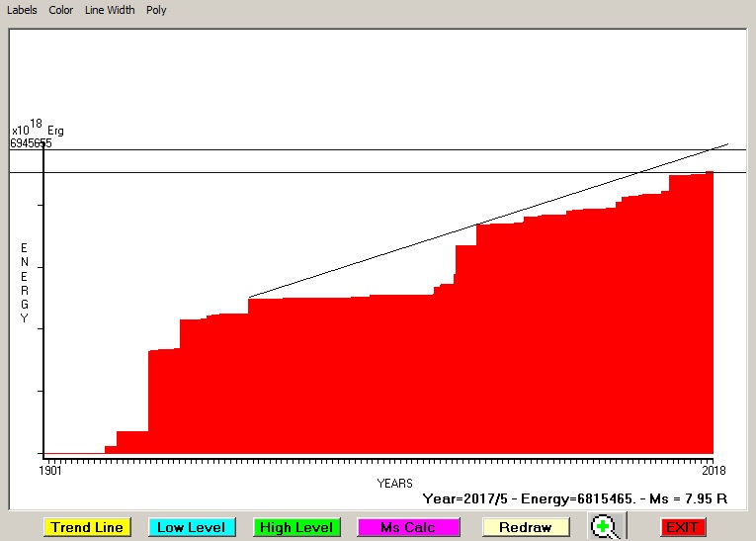Click the 2018 end year label

tap(714, 471)
